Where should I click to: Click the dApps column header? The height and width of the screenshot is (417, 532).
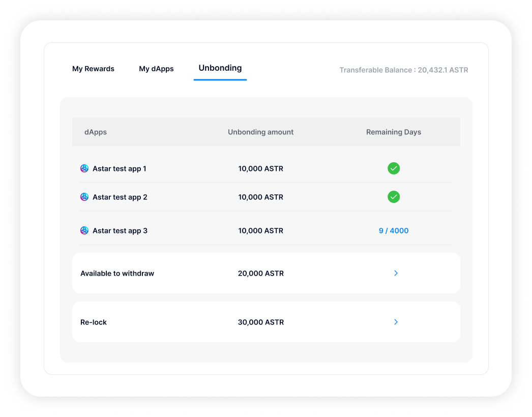(x=96, y=132)
